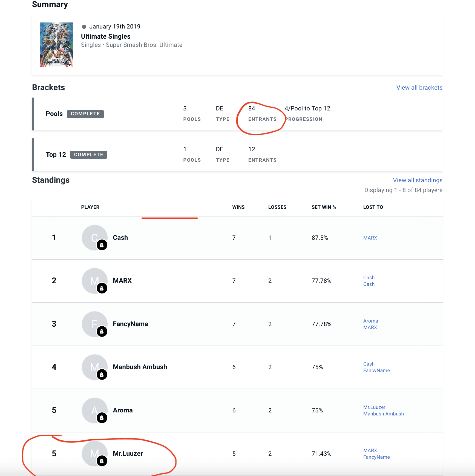This screenshot has width=475, height=476.
Task: Click View all standings link
Action: pyautogui.click(x=418, y=180)
